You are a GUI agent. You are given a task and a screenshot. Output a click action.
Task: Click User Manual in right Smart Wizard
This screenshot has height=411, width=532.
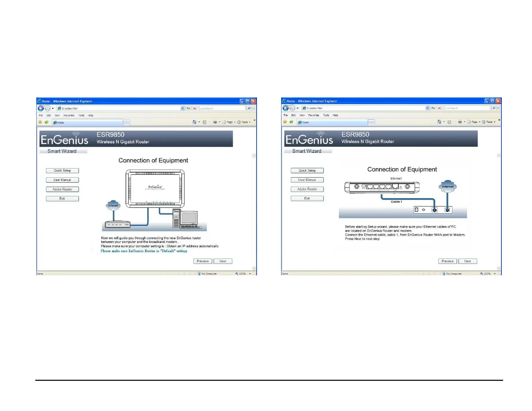pyautogui.click(x=307, y=180)
